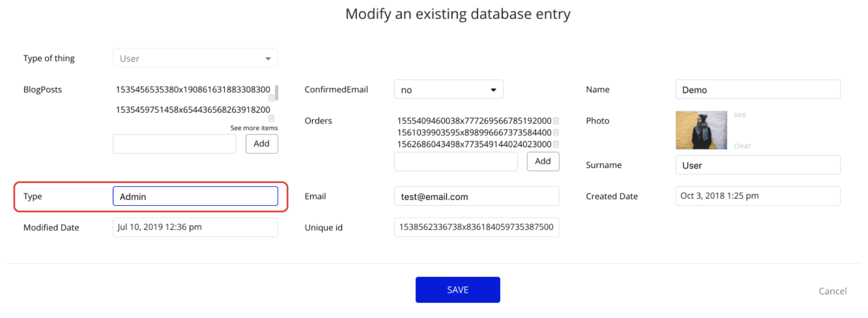Trash the order beginning with 1555409460038
868x318 pixels.
(x=556, y=121)
